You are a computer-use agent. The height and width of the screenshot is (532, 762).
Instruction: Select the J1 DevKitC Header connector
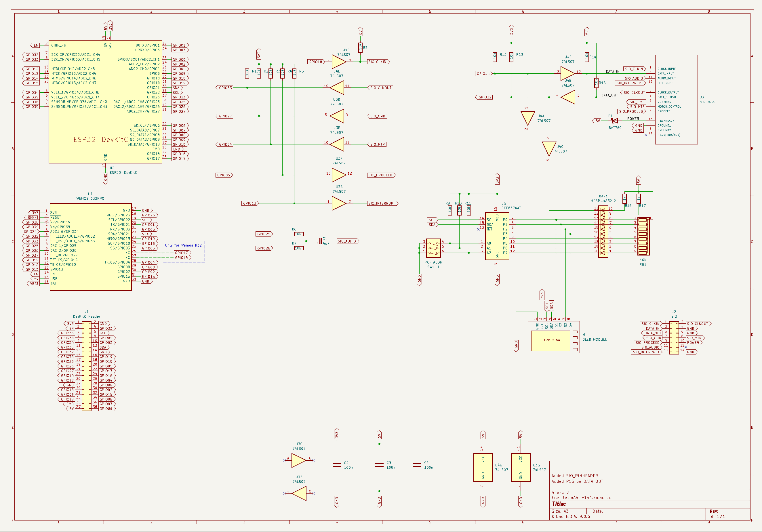point(87,366)
